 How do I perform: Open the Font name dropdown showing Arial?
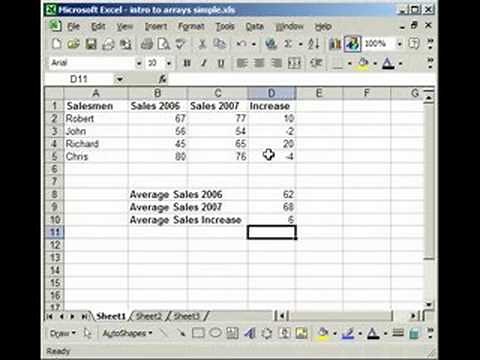(139, 63)
